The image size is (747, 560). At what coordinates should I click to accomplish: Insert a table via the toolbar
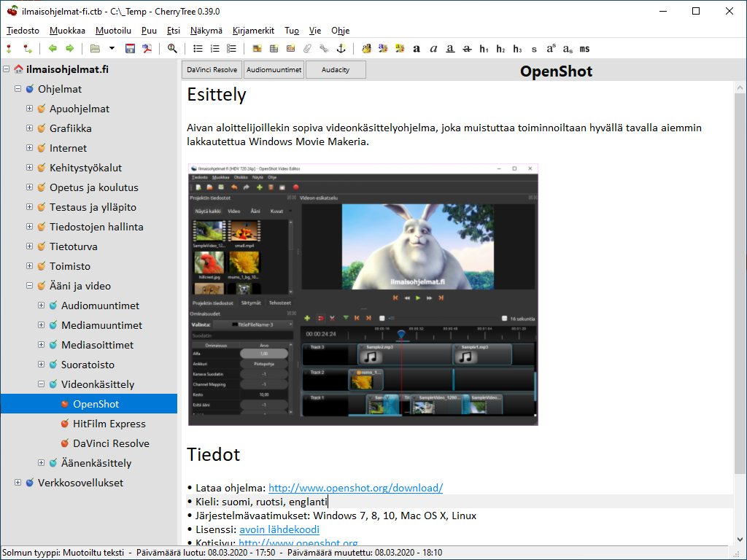tap(274, 49)
